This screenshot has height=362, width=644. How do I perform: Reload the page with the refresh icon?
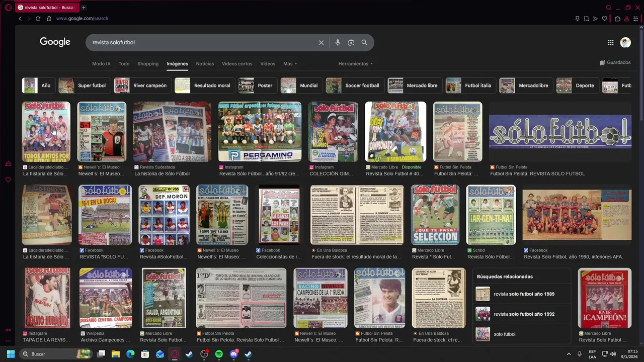pos(38,19)
